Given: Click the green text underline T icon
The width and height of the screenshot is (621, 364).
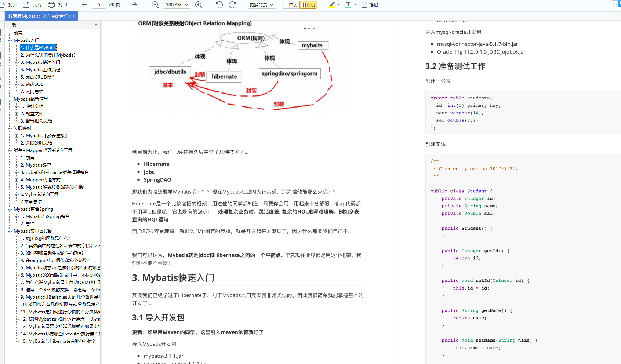Looking at the screenshot, I should tap(348, 5).
